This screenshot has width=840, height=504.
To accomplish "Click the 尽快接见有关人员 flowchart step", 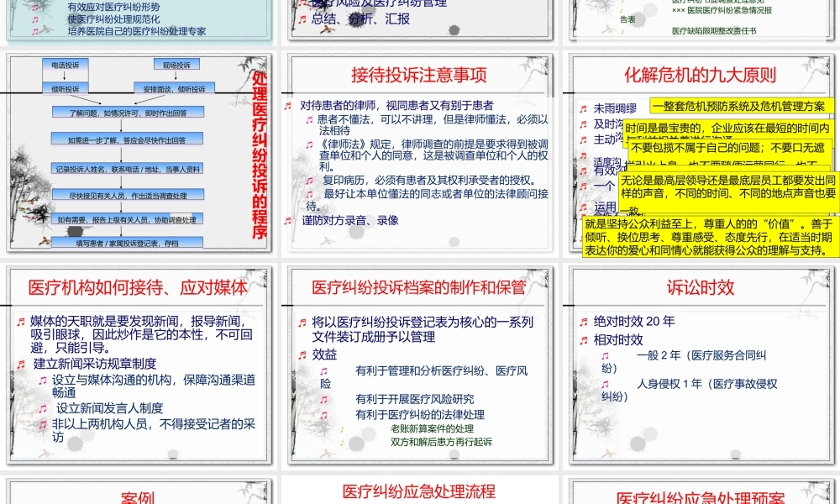I will [x=128, y=194].
